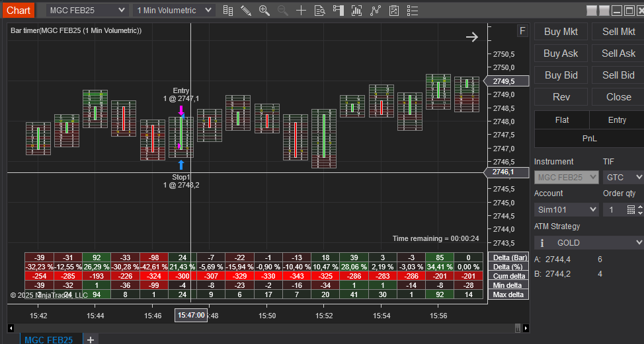This screenshot has width=644, height=344.
Task: Toggle the Chart Trader panel icon
Action: pos(339,11)
